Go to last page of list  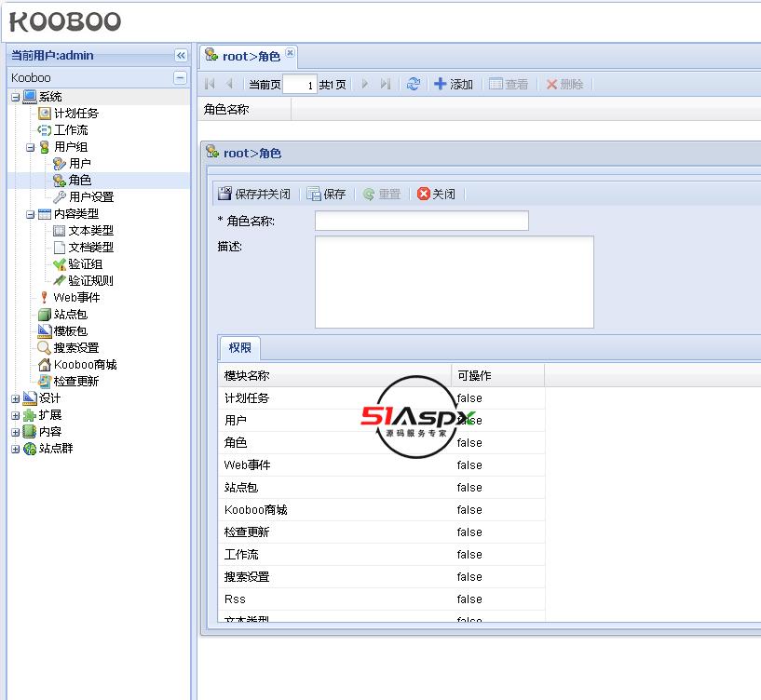point(385,84)
